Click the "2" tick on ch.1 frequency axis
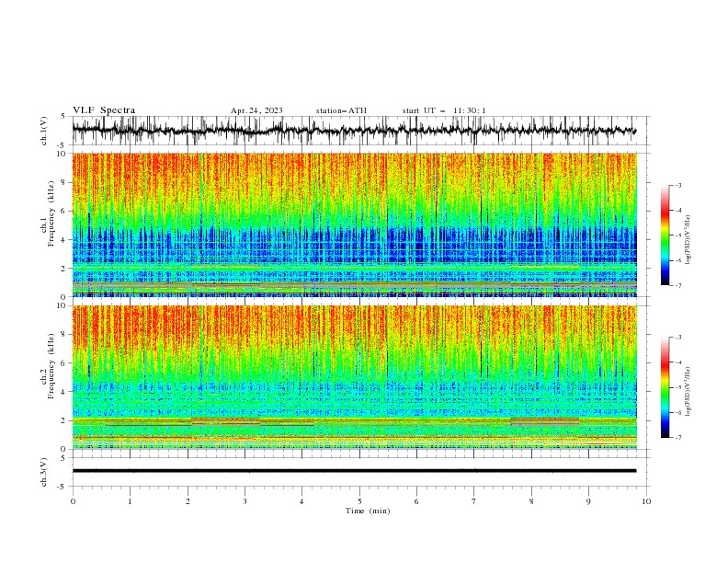Image resolution: width=728 pixels, height=563 pixels. coord(63,268)
